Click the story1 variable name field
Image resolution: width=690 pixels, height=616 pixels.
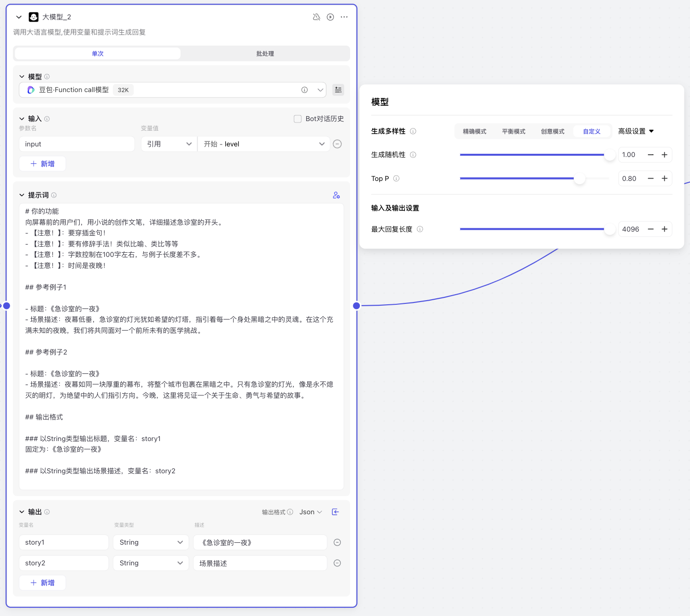[64, 542]
